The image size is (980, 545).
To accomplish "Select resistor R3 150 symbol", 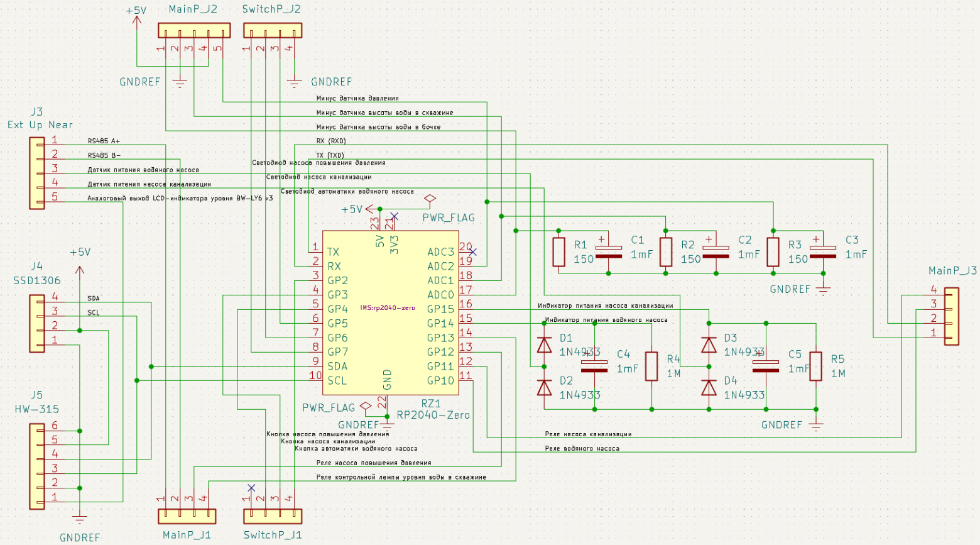I will [773, 251].
